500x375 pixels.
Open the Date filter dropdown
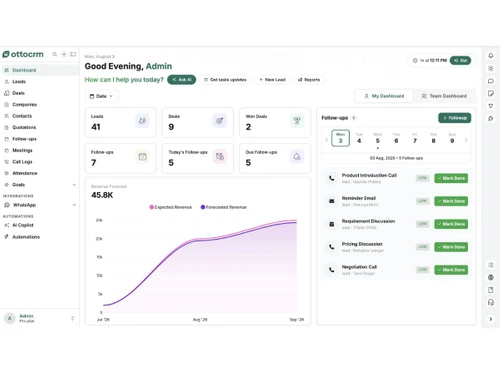101,96
